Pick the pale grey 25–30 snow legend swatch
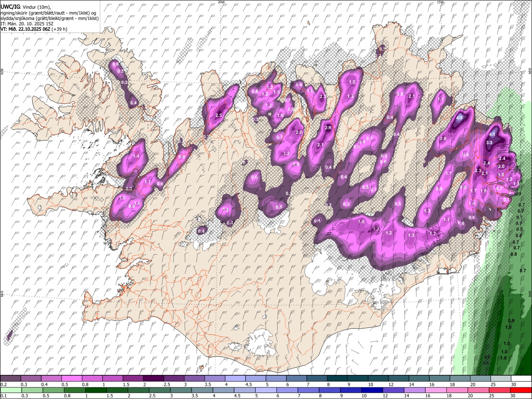 [501, 378]
